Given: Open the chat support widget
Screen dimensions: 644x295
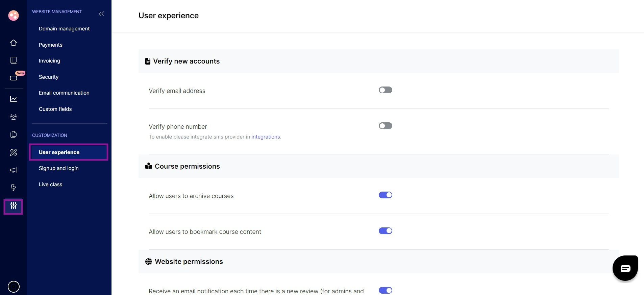Looking at the screenshot, I should (625, 268).
